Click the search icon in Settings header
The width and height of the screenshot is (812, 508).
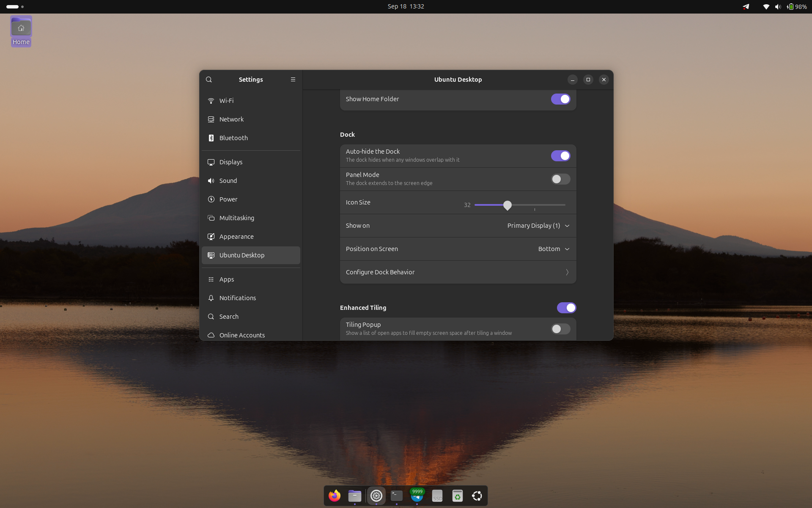click(x=208, y=80)
